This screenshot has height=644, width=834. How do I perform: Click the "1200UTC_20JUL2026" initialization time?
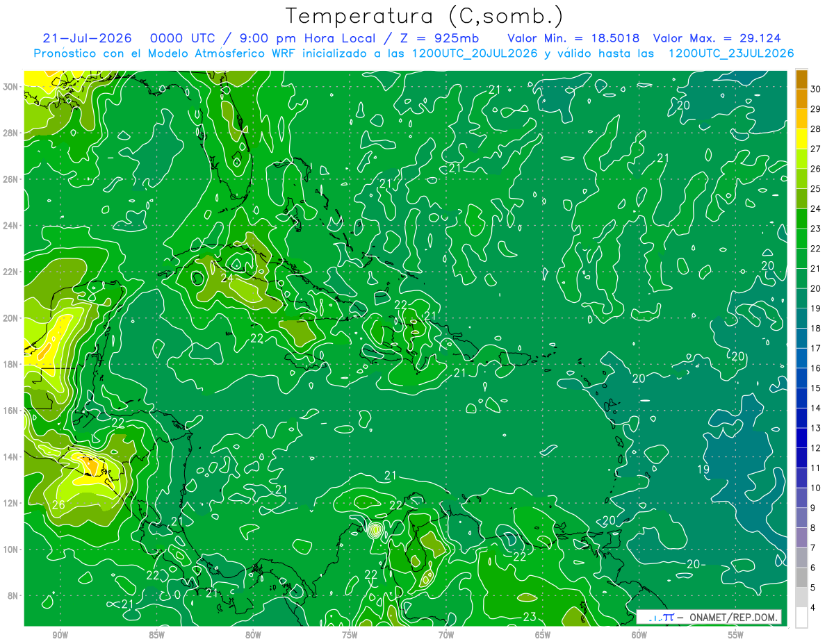(475, 53)
